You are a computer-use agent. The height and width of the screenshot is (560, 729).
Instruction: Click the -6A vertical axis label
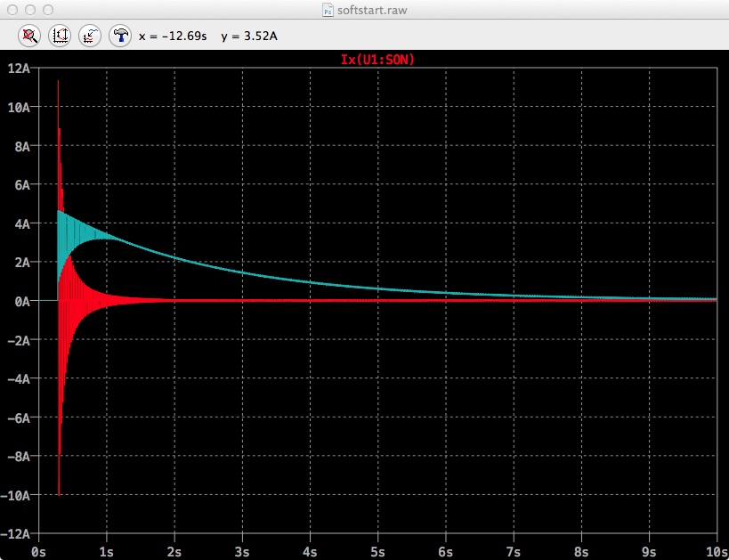tap(19, 418)
